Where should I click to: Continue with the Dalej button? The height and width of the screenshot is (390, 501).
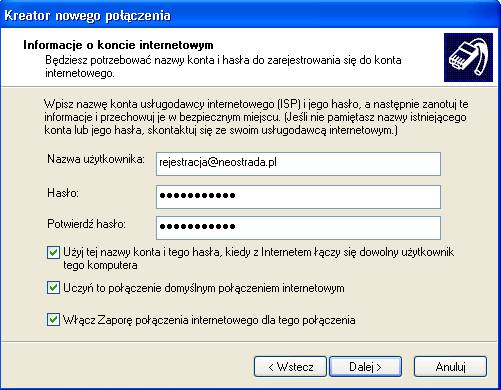point(365,367)
